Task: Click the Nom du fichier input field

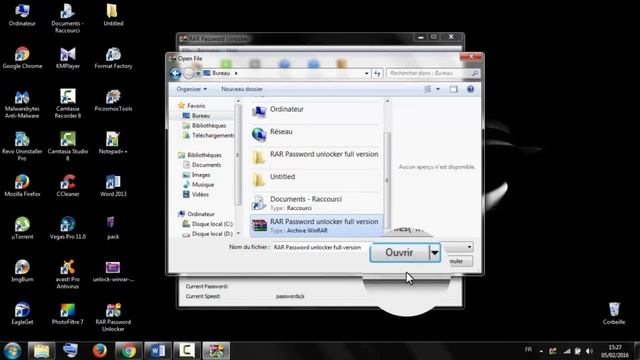Action: tap(320, 247)
